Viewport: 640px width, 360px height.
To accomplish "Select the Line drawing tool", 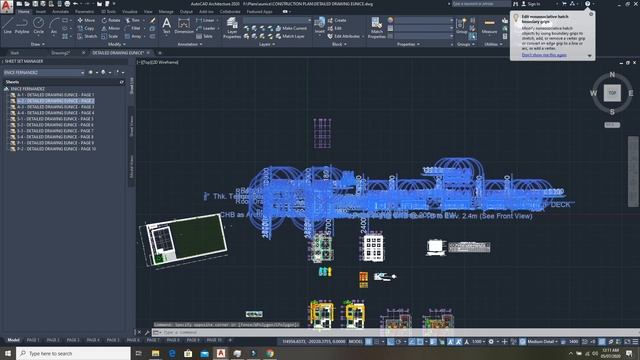I will 7,25.
